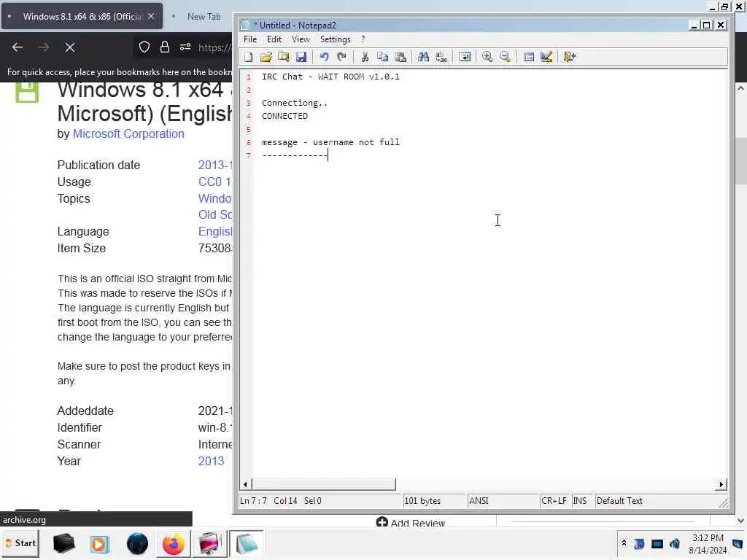The width and height of the screenshot is (747, 560).
Task: Open the ? help menu
Action: coord(363,39)
